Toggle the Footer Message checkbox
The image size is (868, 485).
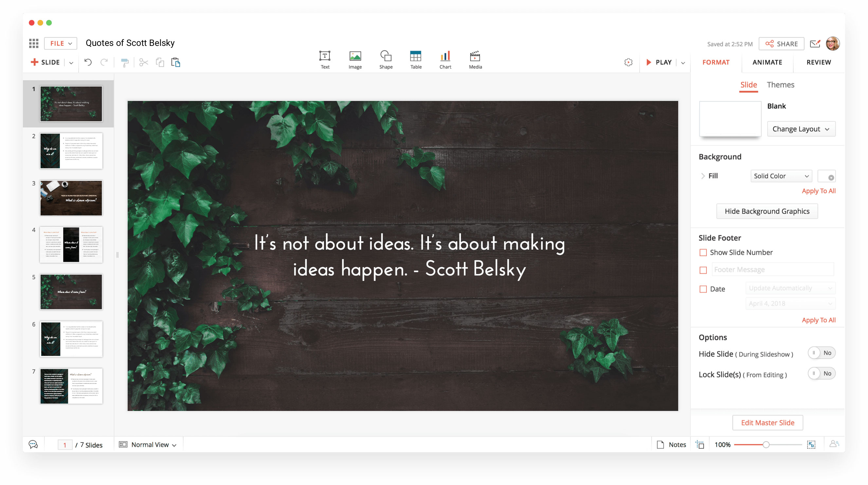(x=703, y=270)
